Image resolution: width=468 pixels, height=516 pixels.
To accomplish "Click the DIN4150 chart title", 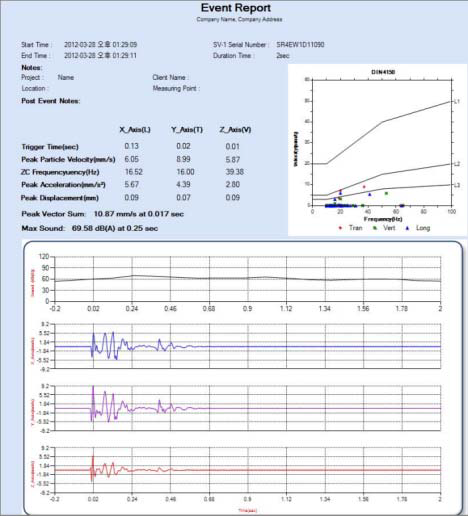I will (x=383, y=72).
